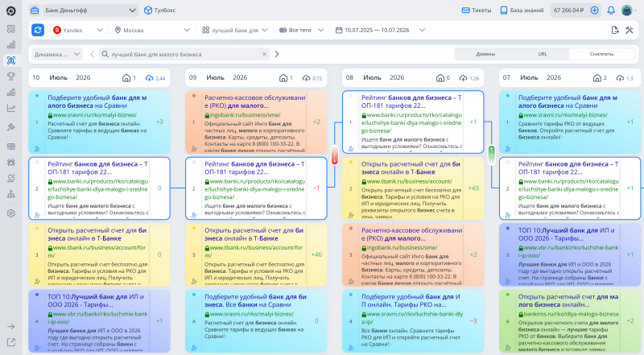Select the trophy icon in sidebar
The image size is (644, 355).
pyautogui.click(x=11, y=76)
